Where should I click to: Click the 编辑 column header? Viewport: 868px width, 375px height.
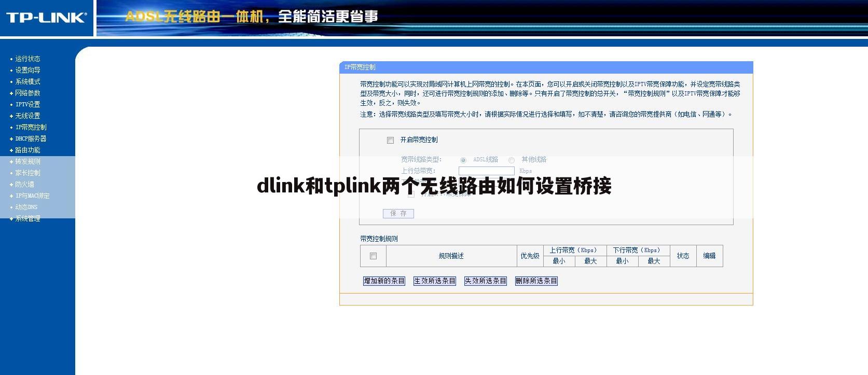click(x=709, y=256)
